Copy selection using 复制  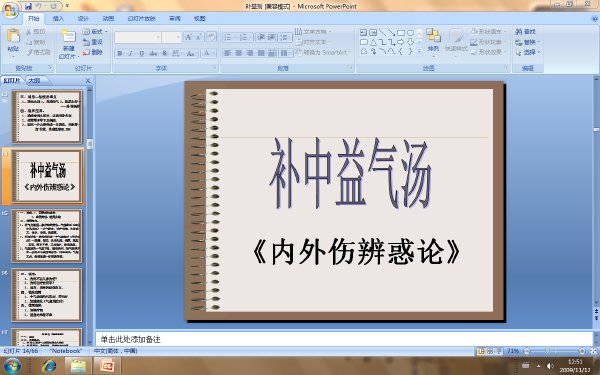(36, 42)
